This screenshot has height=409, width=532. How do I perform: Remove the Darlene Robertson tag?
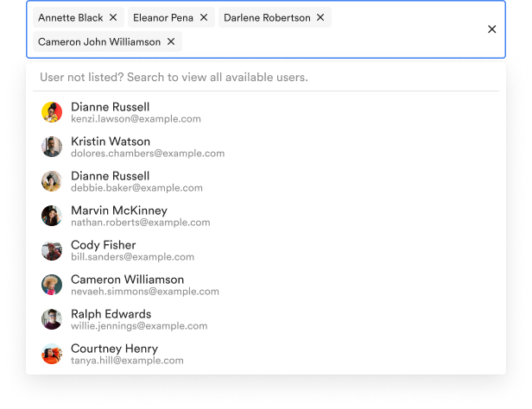pos(320,17)
